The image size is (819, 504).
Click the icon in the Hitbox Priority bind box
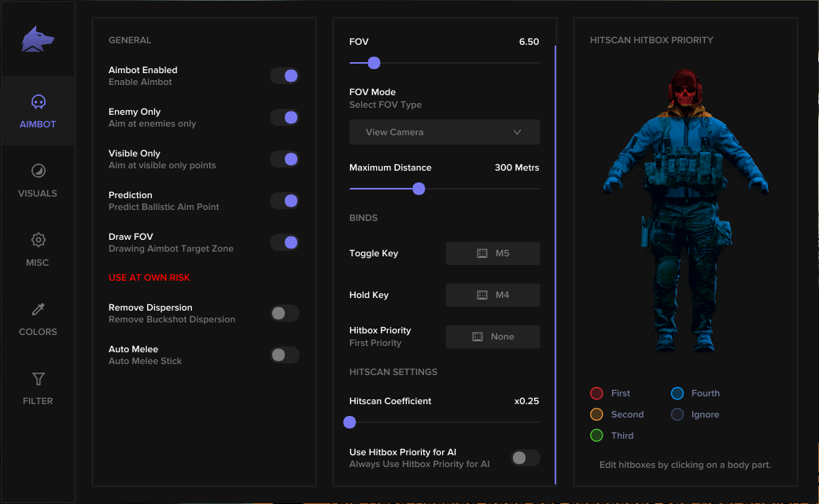[478, 337]
